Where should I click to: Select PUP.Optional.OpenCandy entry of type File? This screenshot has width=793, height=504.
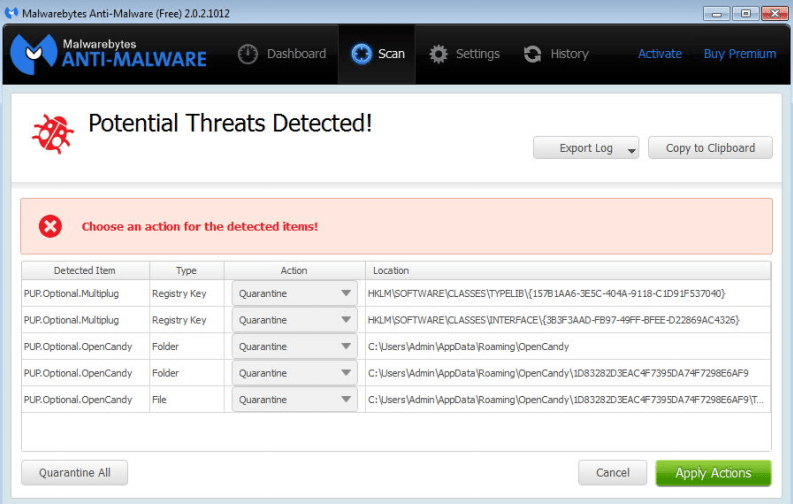pyautogui.click(x=78, y=399)
